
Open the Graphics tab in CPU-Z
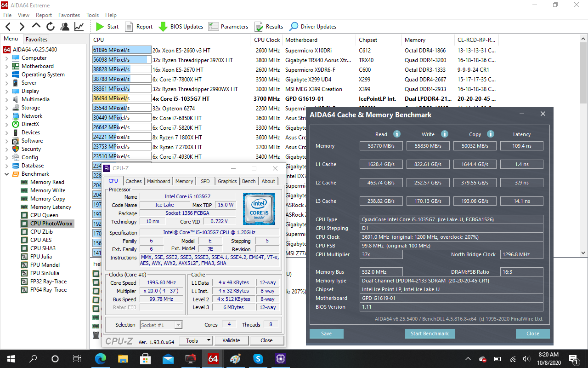point(227,181)
